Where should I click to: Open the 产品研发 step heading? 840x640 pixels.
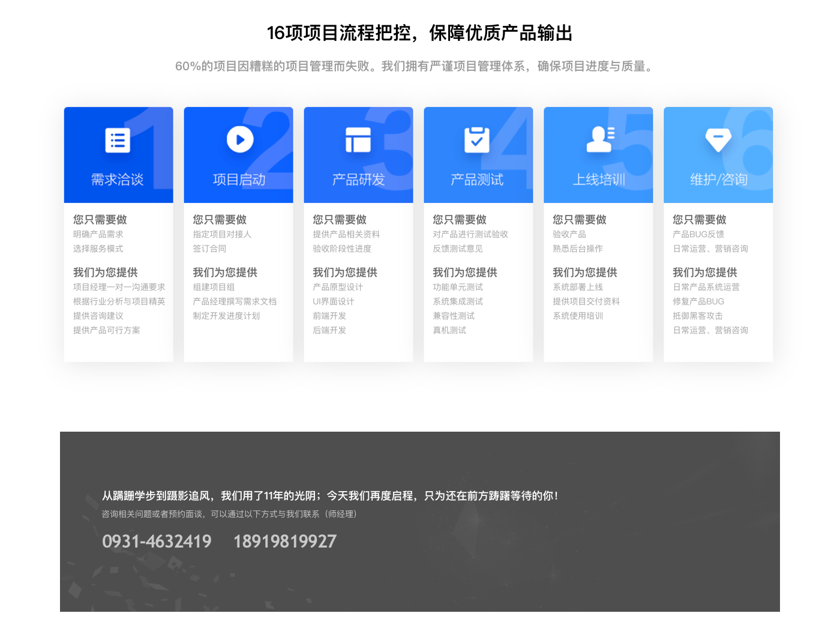pos(358,180)
